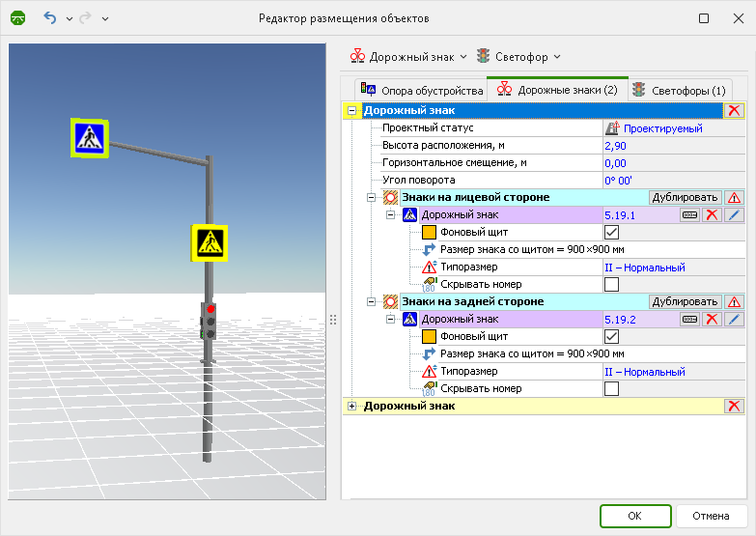
Task: Open the Светофор toolbar dropdown
Action: 518,57
